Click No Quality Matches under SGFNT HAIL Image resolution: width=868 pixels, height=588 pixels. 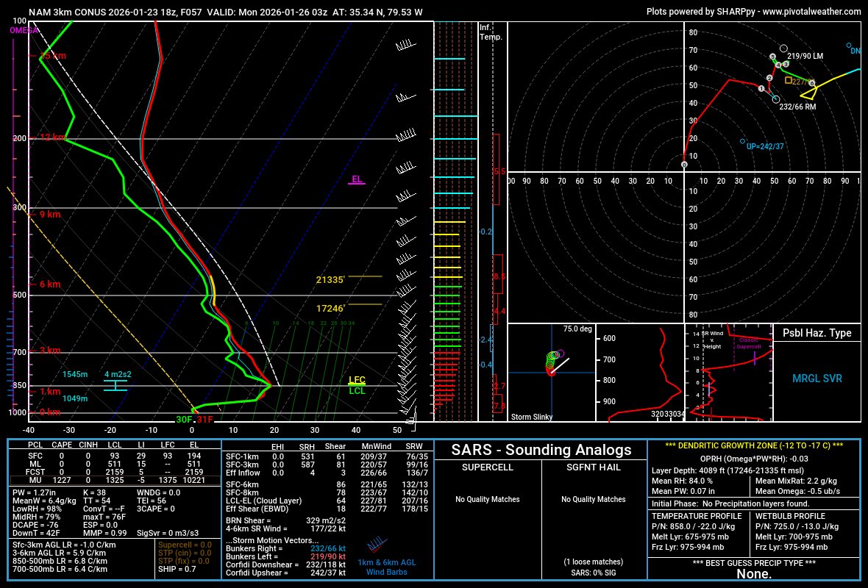click(594, 499)
